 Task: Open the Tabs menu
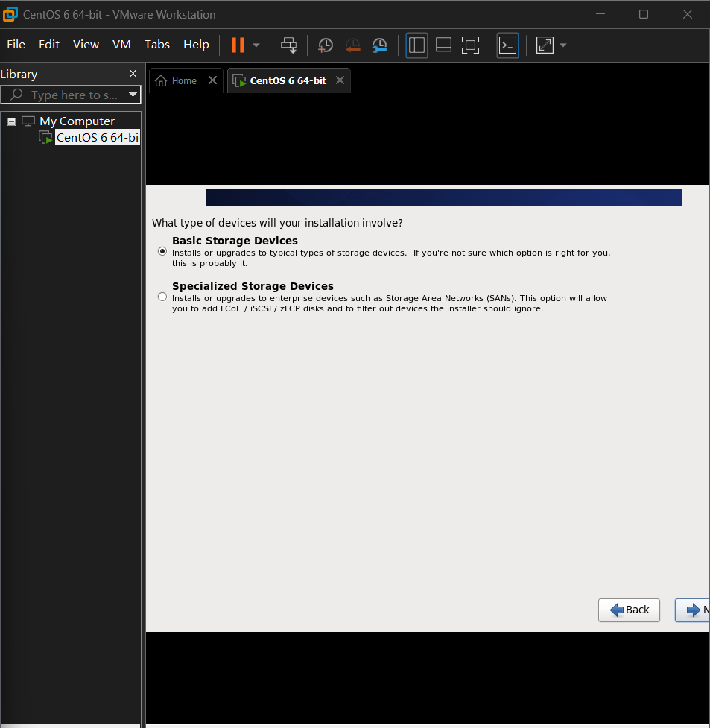pos(157,45)
